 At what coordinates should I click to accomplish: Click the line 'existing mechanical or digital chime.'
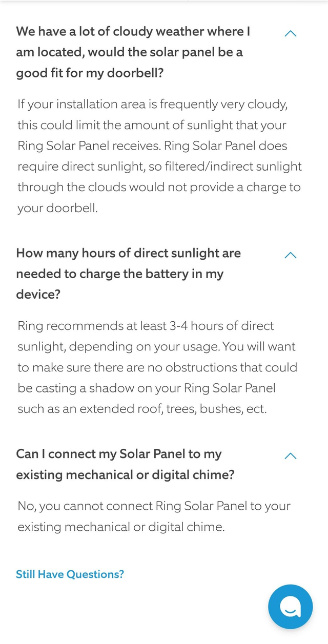(121, 527)
